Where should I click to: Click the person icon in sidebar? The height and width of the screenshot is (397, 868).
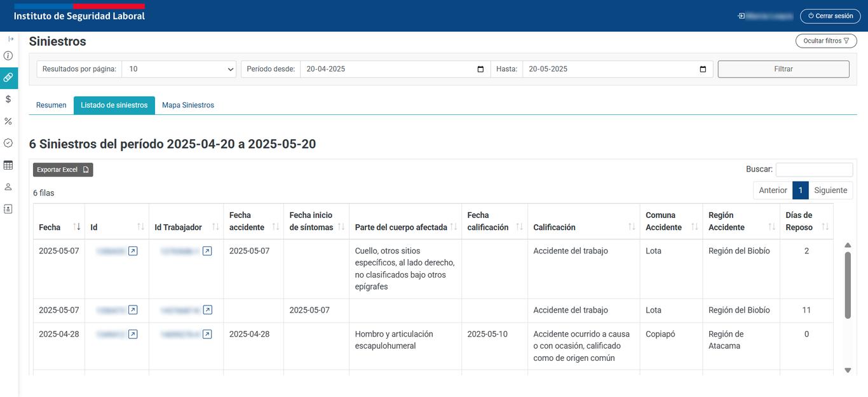coord(8,187)
